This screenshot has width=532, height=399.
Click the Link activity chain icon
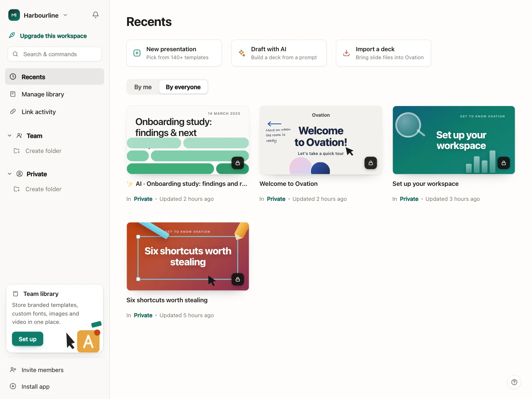13,111
